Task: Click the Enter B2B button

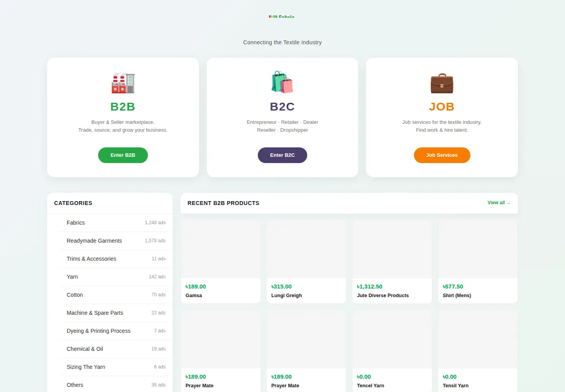Action: pos(123,155)
